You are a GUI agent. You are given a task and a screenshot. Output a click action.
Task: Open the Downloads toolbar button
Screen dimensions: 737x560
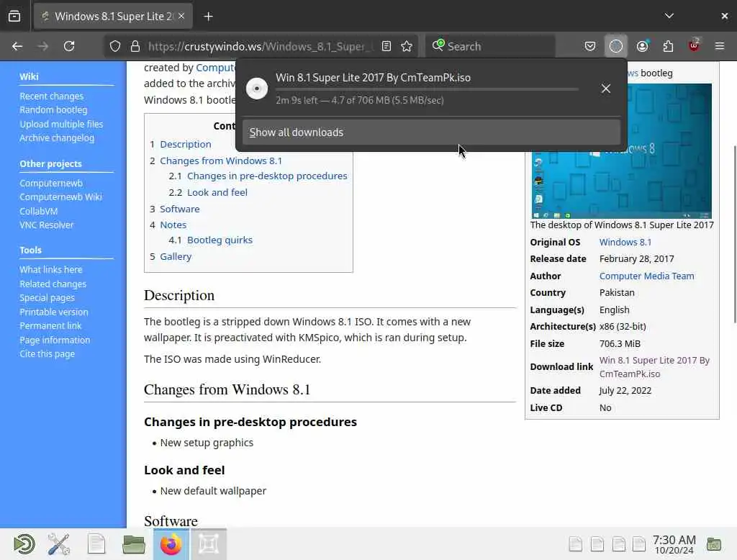(x=616, y=46)
